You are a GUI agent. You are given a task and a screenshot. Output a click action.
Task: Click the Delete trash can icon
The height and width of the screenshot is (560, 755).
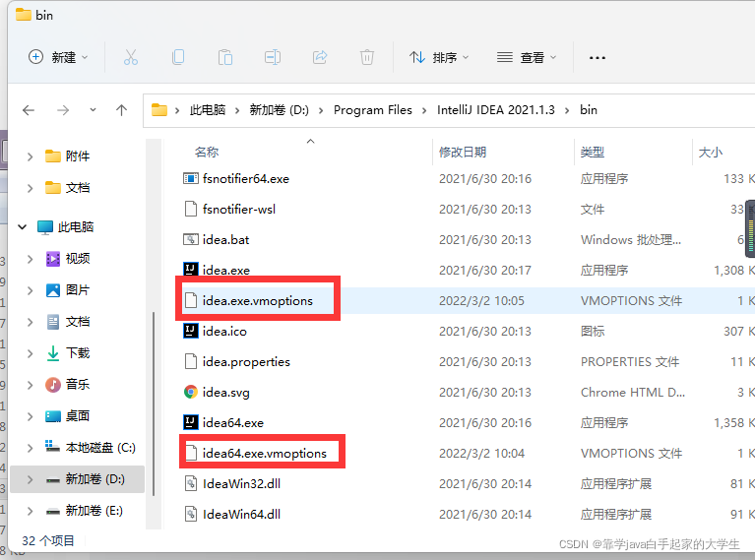[x=367, y=57]
